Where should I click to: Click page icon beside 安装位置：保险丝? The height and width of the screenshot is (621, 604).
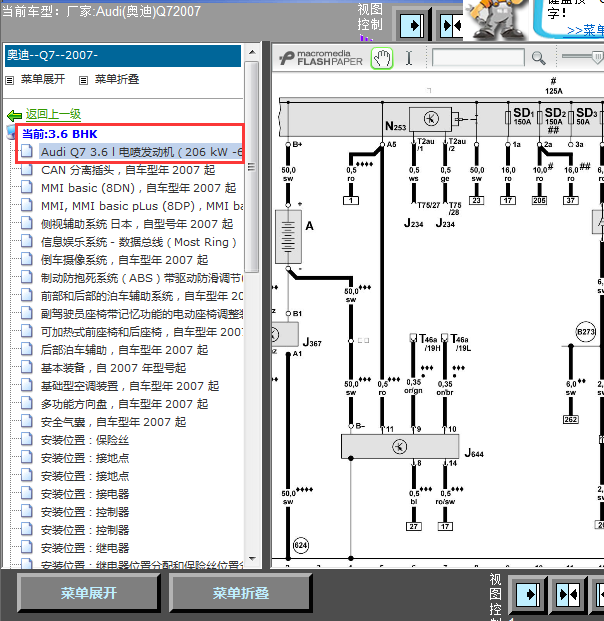click(27, 439)
